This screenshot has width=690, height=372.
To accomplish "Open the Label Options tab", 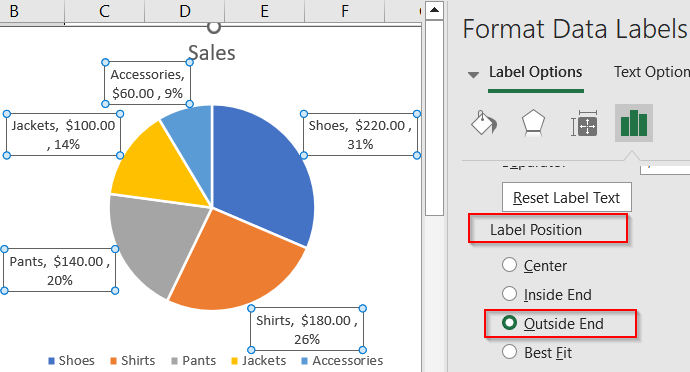I will pyautogui.click(x=536, y=72).
